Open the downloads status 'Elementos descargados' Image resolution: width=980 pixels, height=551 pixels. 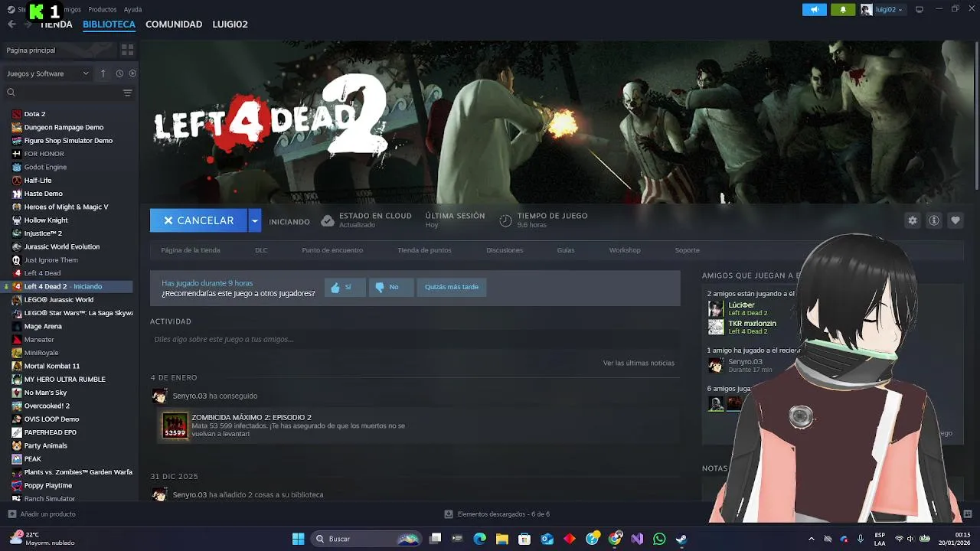[x=498, y=514]
